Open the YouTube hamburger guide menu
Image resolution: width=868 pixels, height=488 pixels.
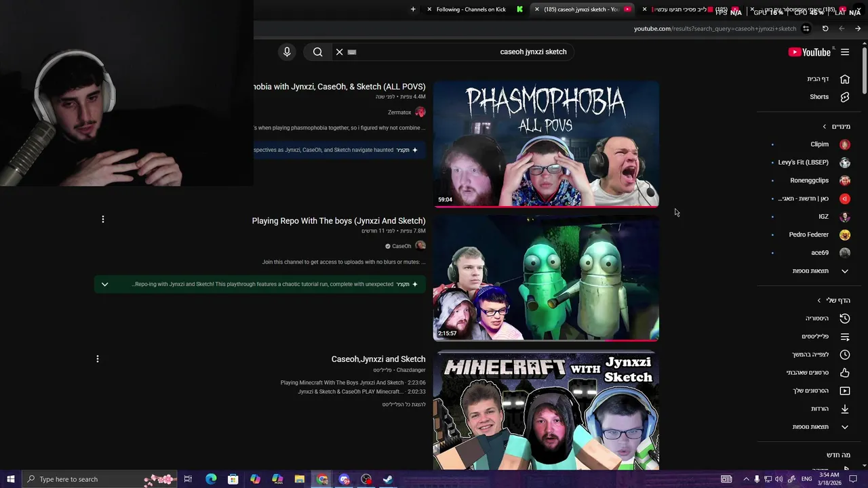tap(845, 52)
